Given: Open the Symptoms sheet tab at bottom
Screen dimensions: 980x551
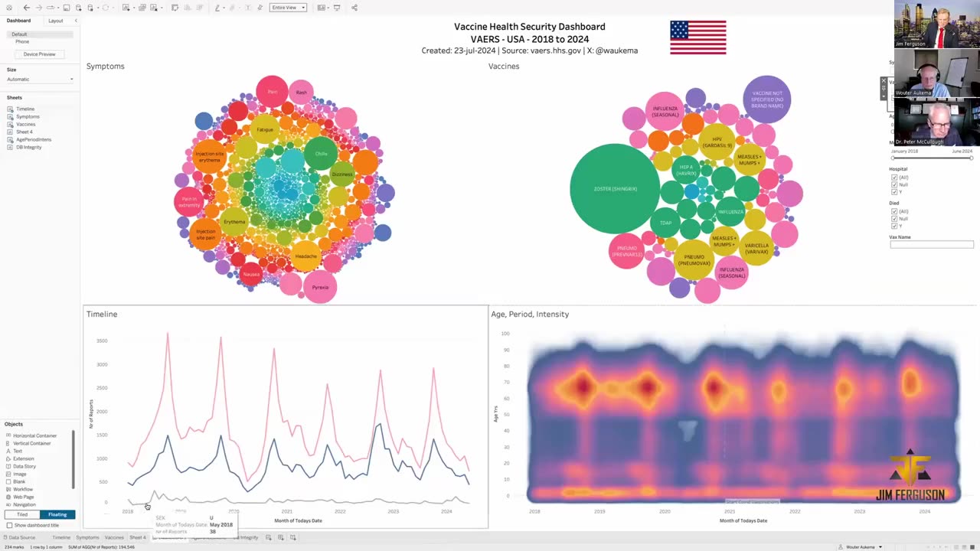Looking at the screenshot, I should click(87, 537).
